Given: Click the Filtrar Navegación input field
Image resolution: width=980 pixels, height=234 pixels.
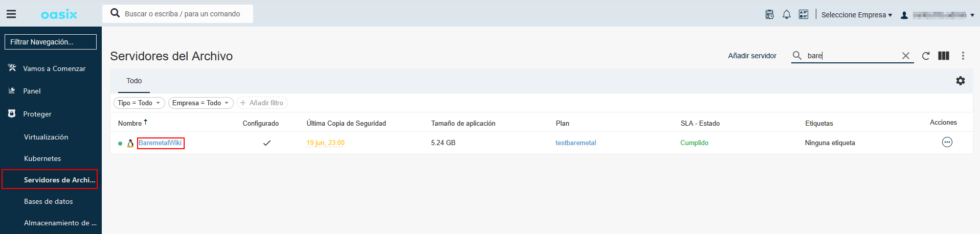Looking at the screenshot, I should click(x=51, y=42).
